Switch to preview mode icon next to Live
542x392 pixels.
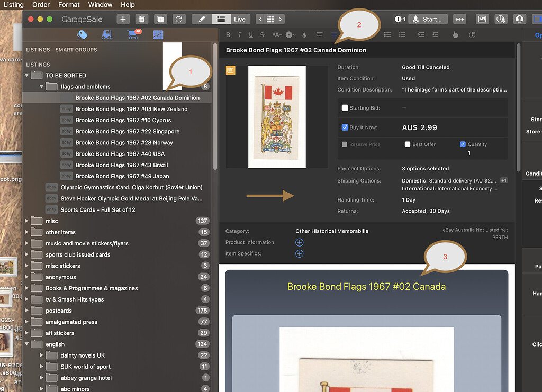[221, 19]
